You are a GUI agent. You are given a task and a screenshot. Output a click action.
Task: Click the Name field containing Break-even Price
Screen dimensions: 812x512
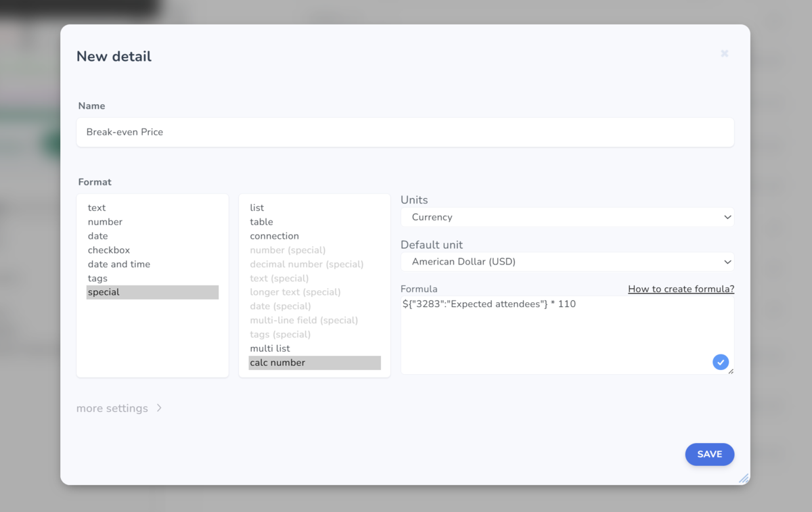point(405,132)
